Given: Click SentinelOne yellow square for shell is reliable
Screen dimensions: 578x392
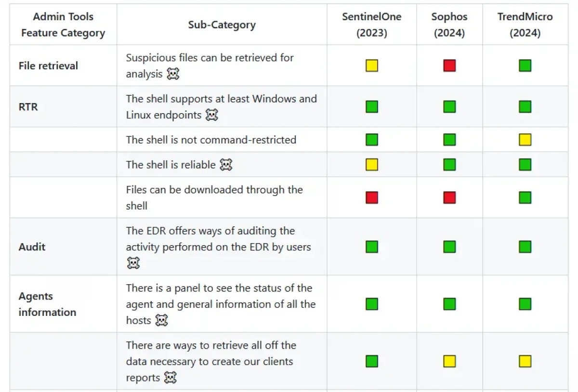Looking at the screenshot, I should (x=371, y=165).
